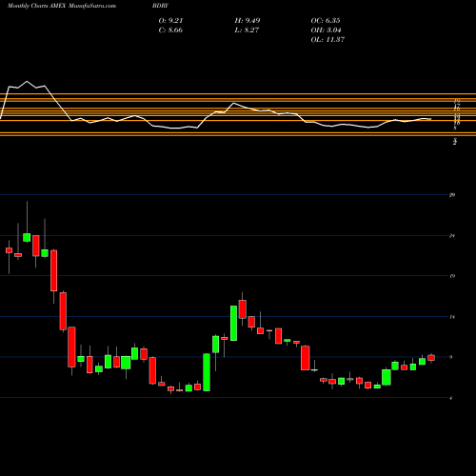Click the price axis label "24"
The width and height of the screenshot is (476, 476).
pyautogui.click(x=452, y=236)
